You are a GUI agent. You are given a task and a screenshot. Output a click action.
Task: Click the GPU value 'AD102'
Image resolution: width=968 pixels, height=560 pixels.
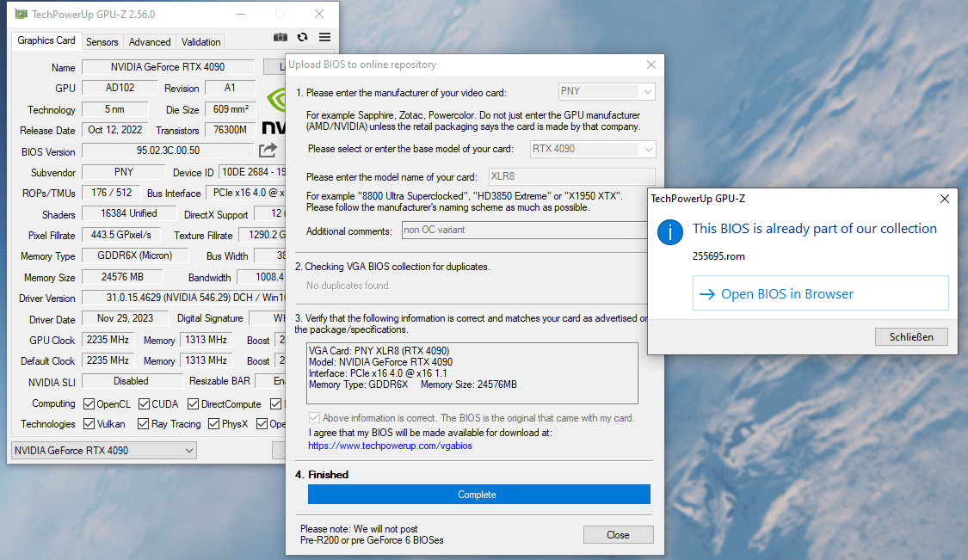pos(120,88)
